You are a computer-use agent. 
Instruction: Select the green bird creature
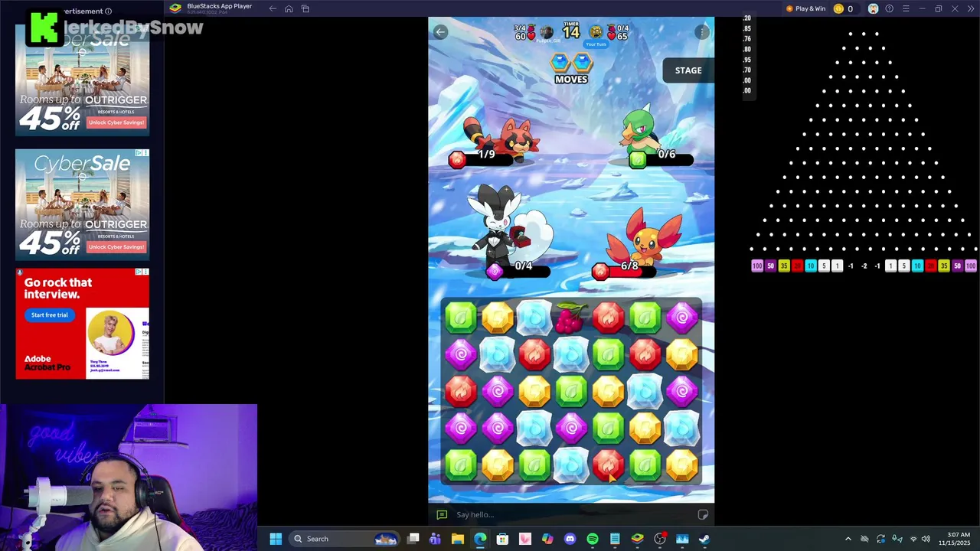point(640,132)
